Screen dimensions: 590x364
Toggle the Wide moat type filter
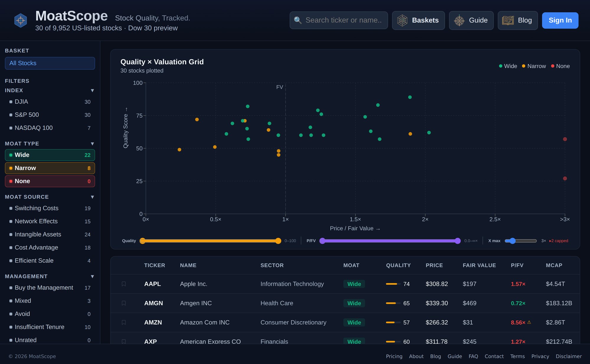point(50,155)
